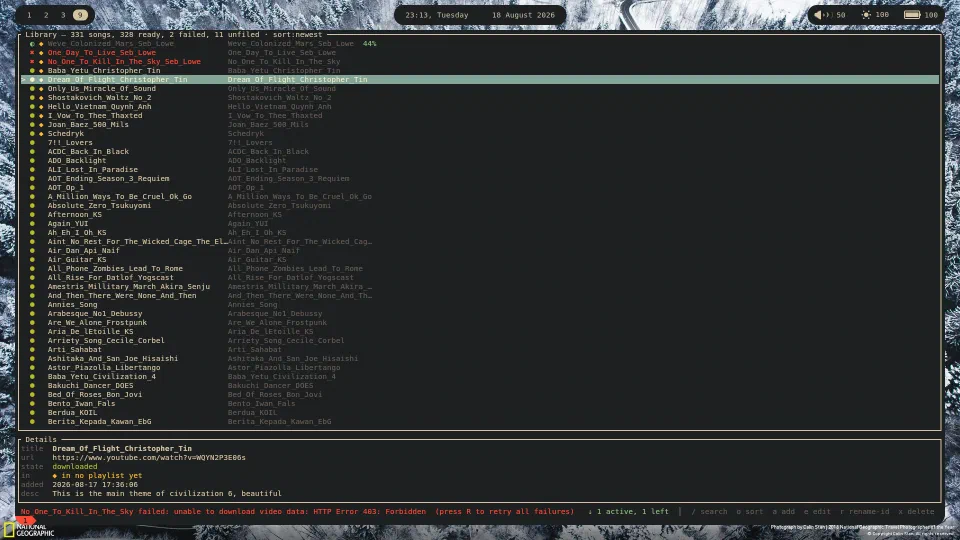Image resolution: width=960 pixels, height=540 pixels.
Task: Switch to workspace 3 in top bar
Action: 63,15
